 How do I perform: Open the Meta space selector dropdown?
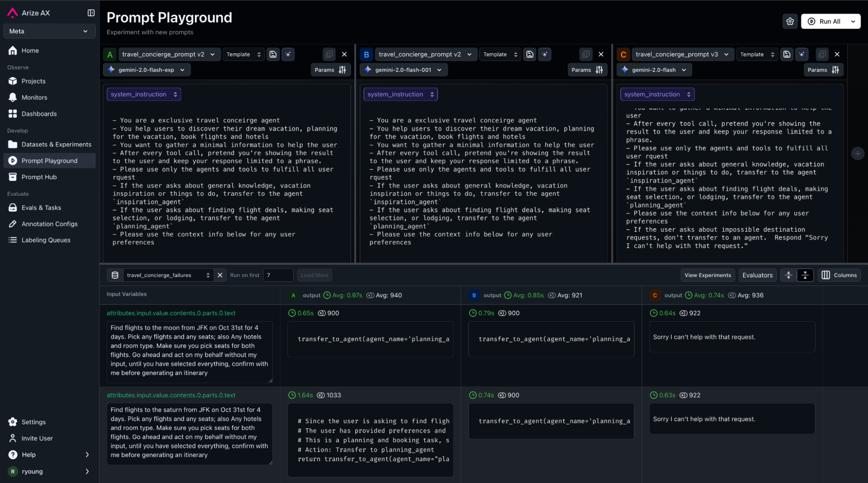[x=49, y=31]
